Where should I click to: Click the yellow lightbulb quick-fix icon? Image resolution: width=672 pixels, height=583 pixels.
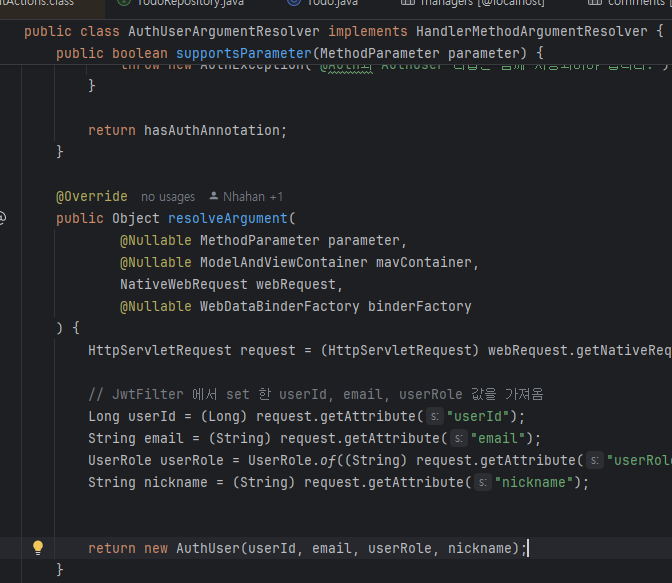click(x=38, y=548)
